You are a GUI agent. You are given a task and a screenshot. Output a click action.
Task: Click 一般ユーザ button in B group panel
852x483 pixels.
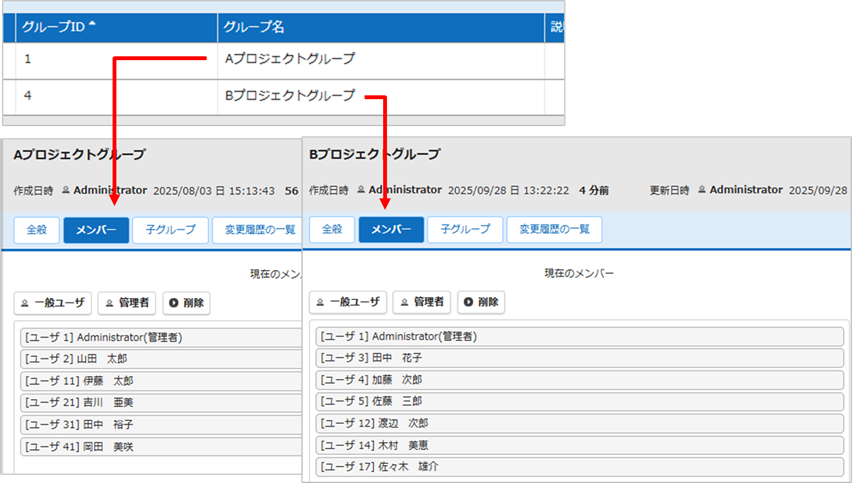coord(347,302)
